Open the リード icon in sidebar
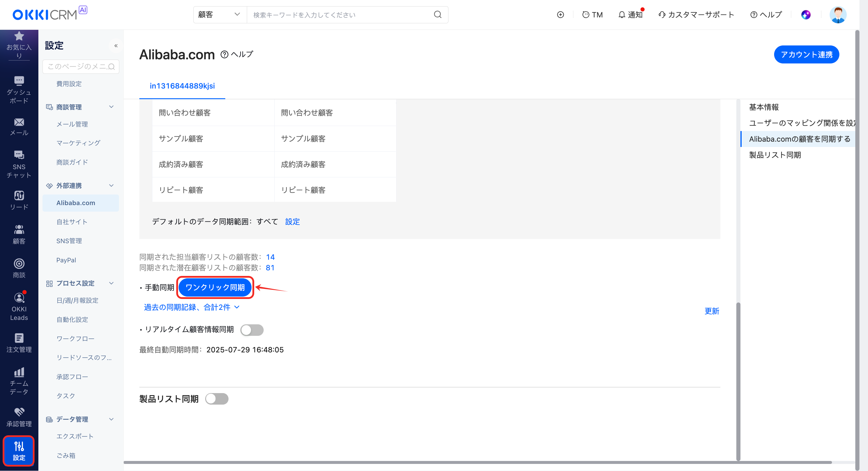The width and height of the screenshot is (868, 471). (19, 195)
